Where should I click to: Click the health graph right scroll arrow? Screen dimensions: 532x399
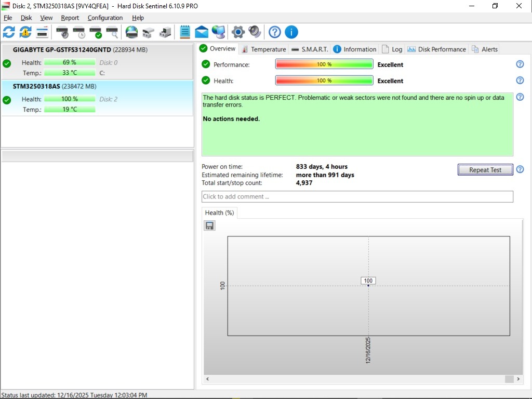click(x=518, y=379)
